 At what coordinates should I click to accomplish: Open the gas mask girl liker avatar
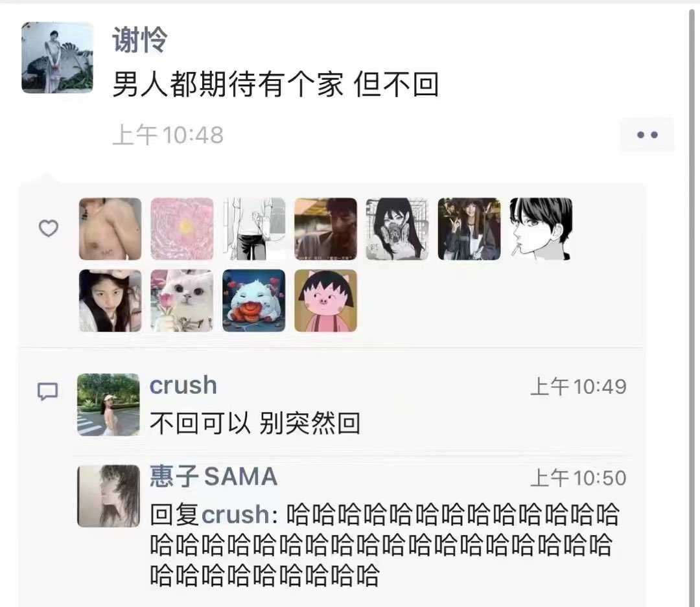coord(397,229)
